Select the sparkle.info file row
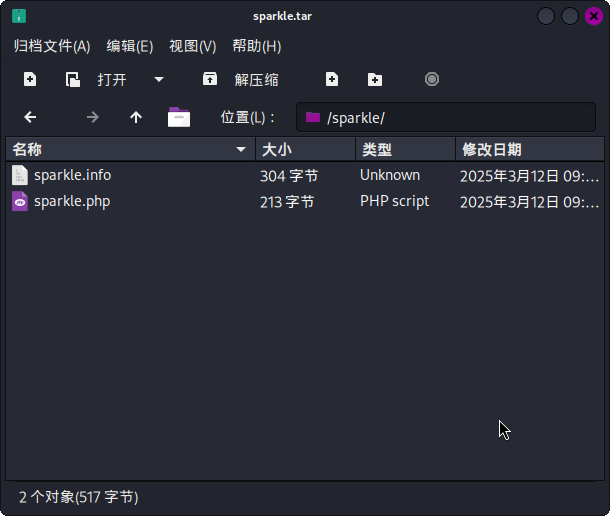The width and height of the screenshot is (610, 516). click(305, 176)
